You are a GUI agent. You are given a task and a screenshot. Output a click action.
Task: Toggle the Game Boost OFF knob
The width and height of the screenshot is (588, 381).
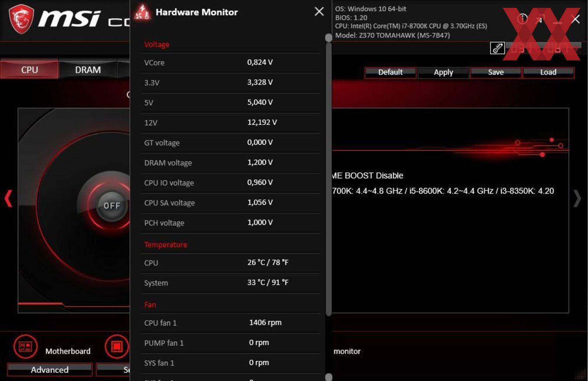point(112,206)
